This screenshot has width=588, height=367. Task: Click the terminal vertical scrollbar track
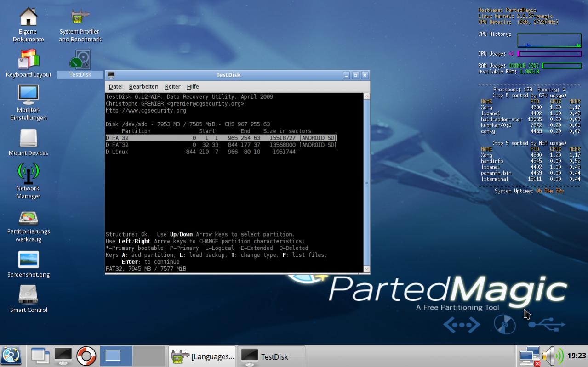[x=366, y=182]
